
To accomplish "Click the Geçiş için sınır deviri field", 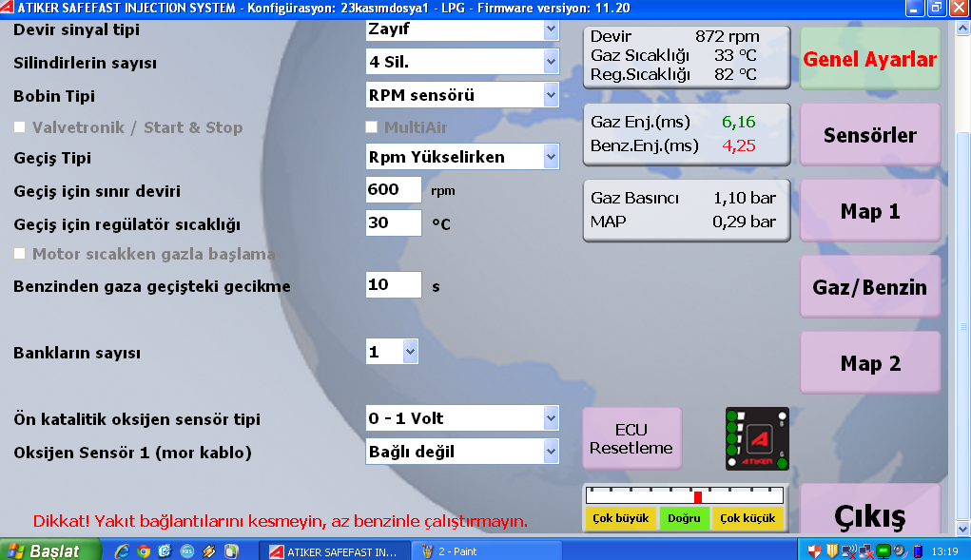I will [x=393, y=189].
